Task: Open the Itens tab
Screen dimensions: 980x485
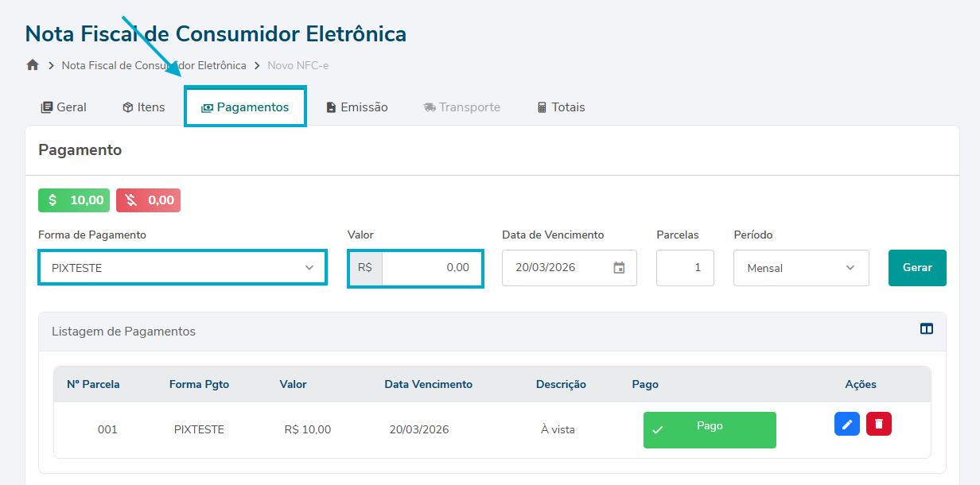Action: pos(144,107)
